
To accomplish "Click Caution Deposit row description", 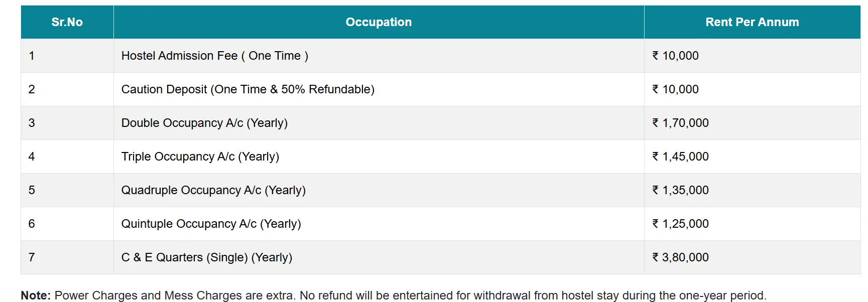I will 247,89.
